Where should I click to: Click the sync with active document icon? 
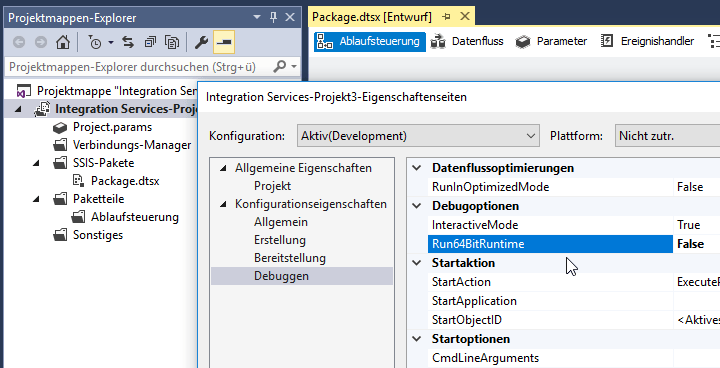pyautogui.click(x=128, y=42)
